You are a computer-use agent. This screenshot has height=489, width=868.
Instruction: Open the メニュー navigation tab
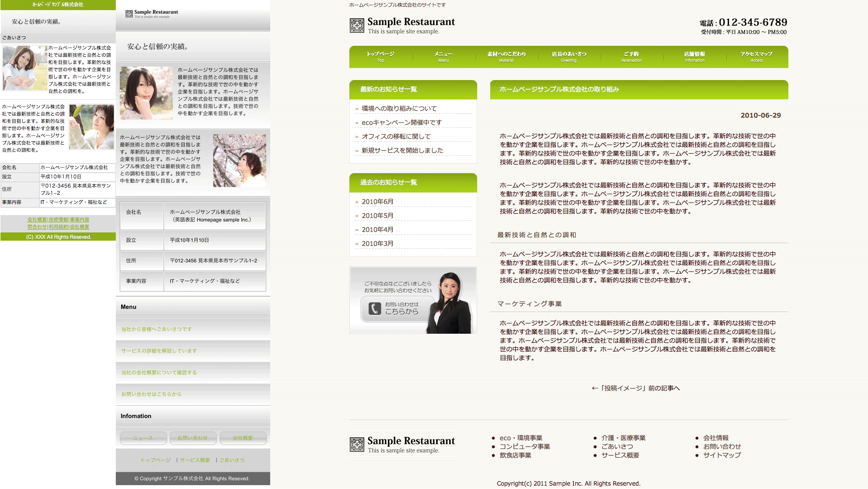[443, 57]
